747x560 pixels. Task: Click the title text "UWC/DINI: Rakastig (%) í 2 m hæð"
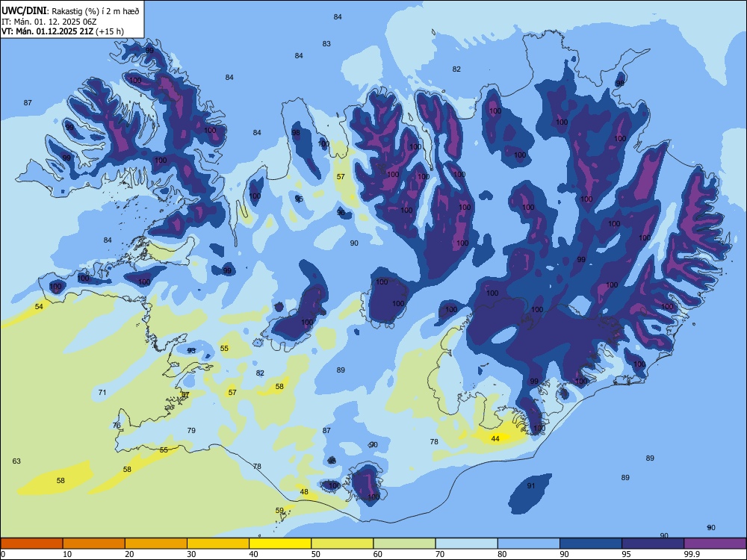(x=70, y=11)
